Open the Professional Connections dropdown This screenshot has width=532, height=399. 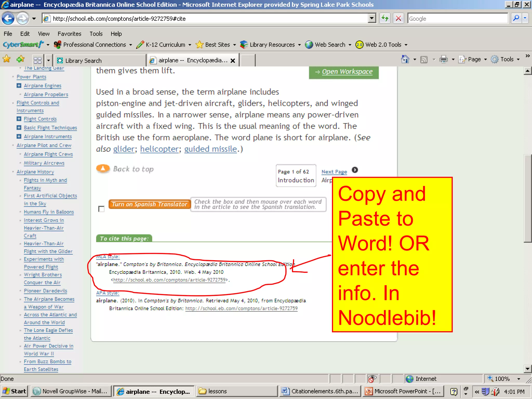[x=130, y=45]
